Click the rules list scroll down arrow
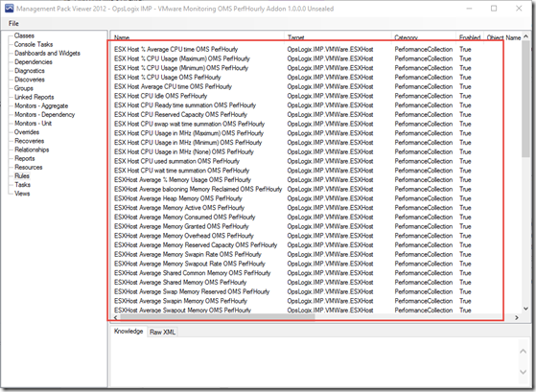536x392 pixels. click(x=525, y=309)
